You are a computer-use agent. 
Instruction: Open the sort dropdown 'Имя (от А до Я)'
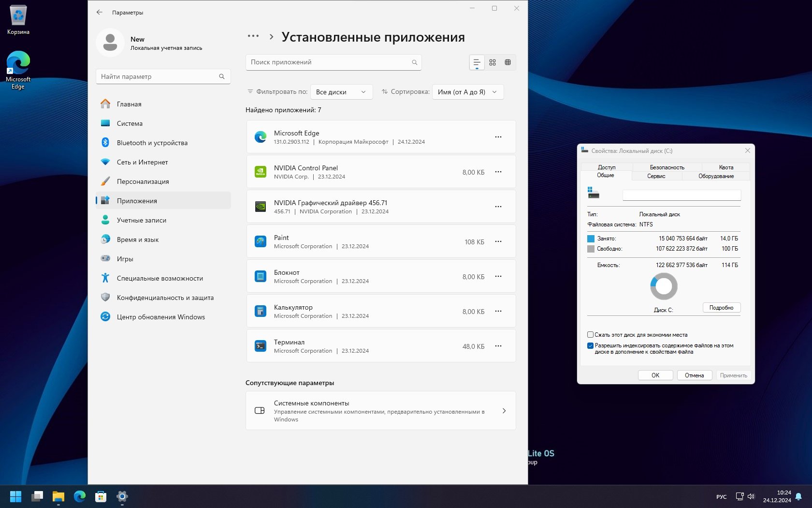(467, 92)
